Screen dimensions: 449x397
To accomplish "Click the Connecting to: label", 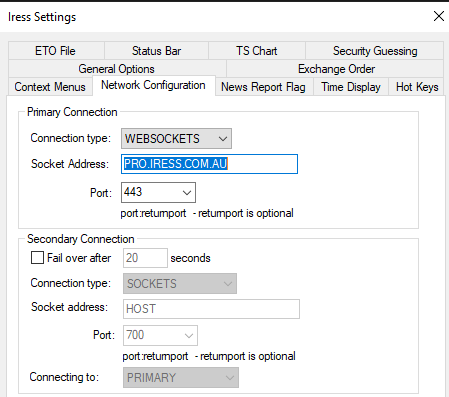I will click(x=64, y=377).
